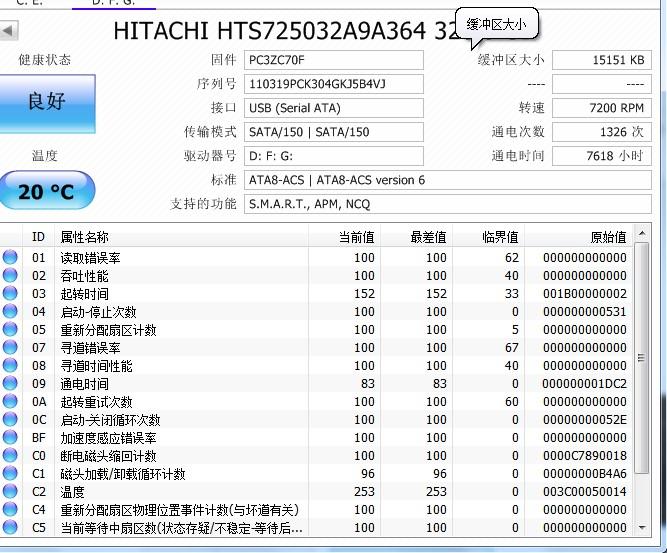Click the 良好 health status button

click(x=47, y=104)
